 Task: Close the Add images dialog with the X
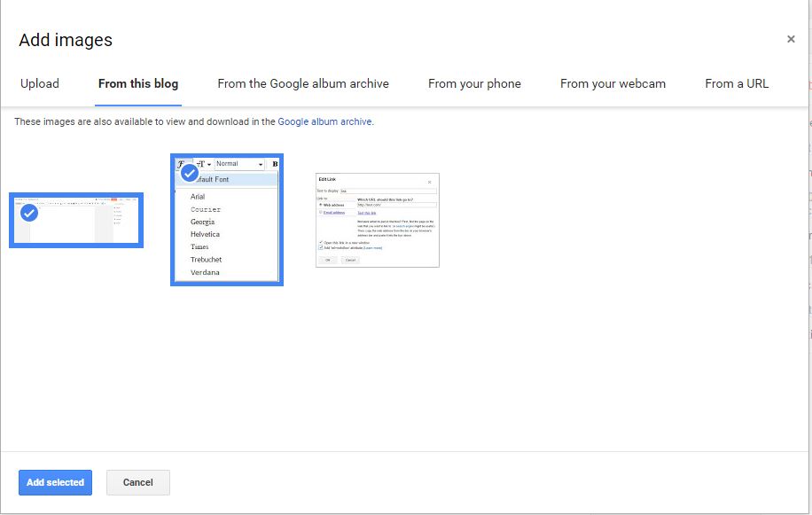click(x=790, y=38)
